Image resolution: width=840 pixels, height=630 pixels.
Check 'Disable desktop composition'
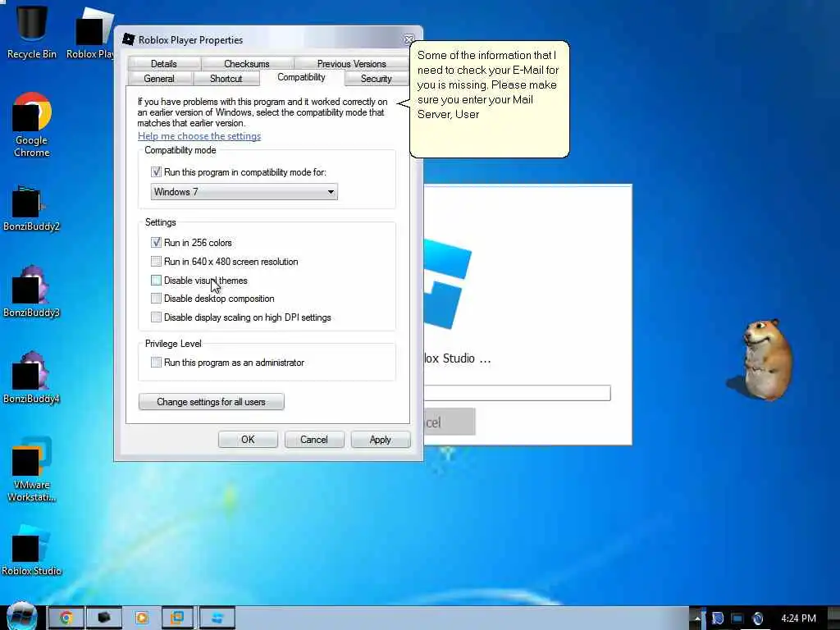coord(156,299)
